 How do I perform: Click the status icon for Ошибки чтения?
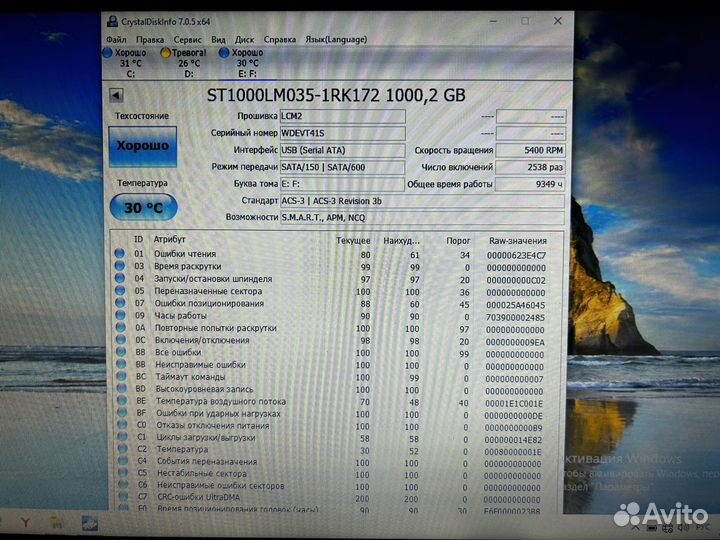119,253
